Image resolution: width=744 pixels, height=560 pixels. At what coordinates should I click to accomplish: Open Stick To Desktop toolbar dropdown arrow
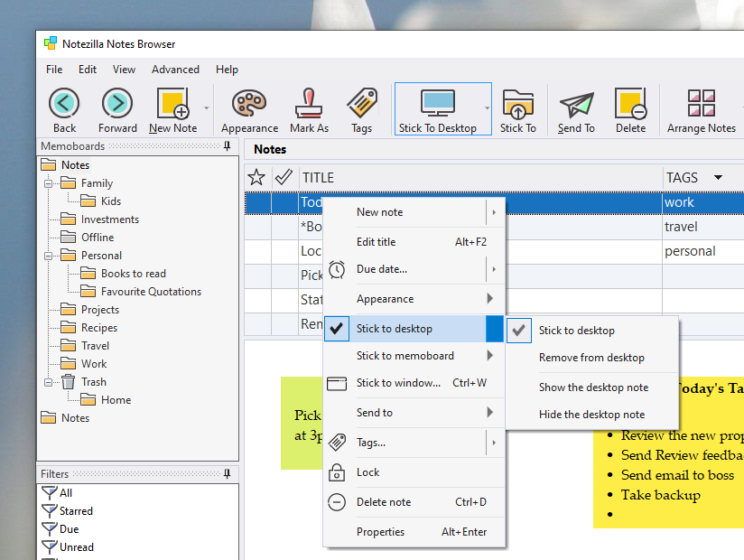coord(487,108)
